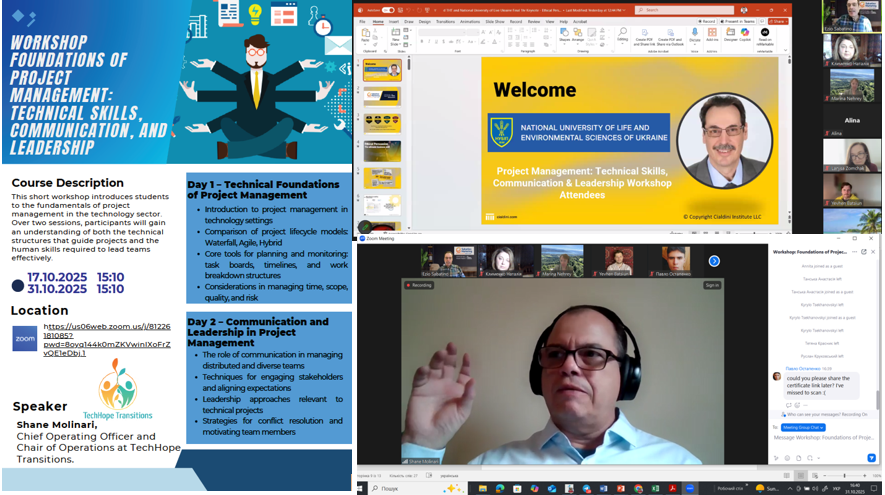885x495 pixels.
Task: Switch to the Transitions ribbon tab
Action: 445,21
